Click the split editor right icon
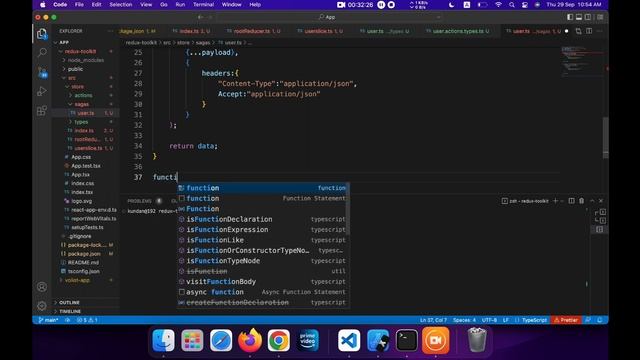The image size is (640, 360). (x=589, y=31)
